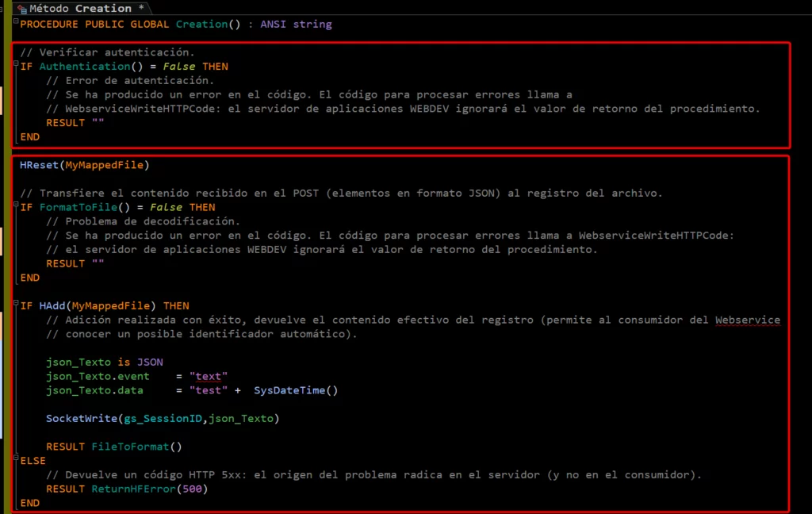Select the Método Creation editor tab
This screenshot has width=812, height=514.
[x=82, y=8]
